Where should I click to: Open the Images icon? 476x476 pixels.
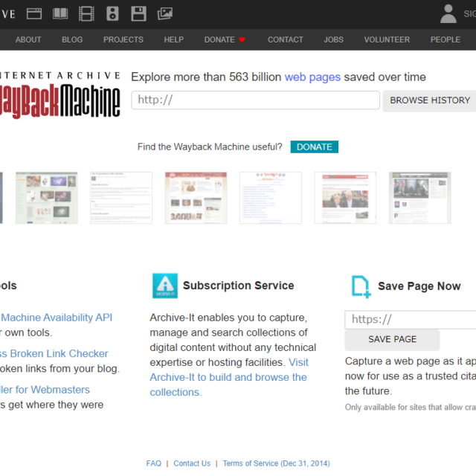click(x=165, y=13)
